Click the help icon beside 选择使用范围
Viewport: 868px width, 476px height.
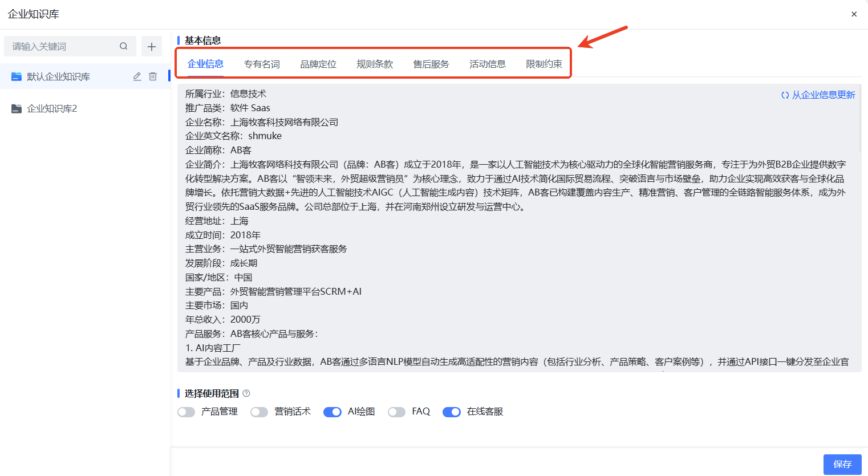coord(246,393)
